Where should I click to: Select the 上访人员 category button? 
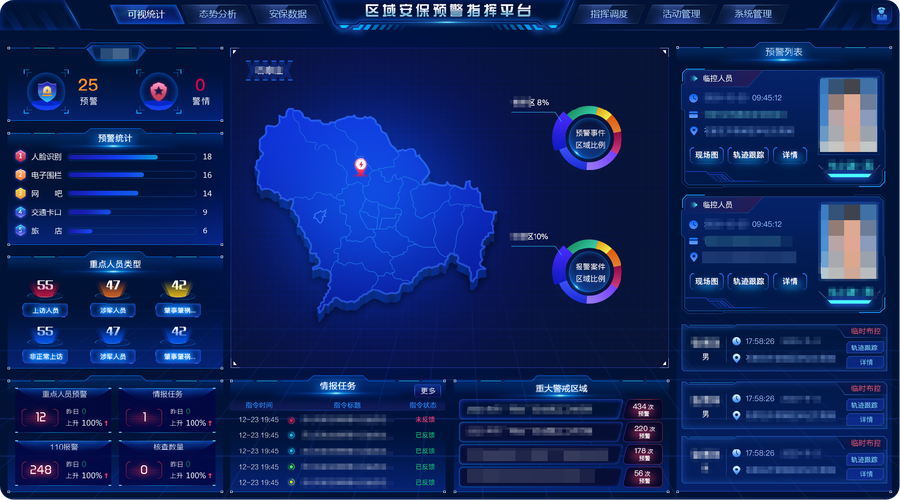[46, 311]
